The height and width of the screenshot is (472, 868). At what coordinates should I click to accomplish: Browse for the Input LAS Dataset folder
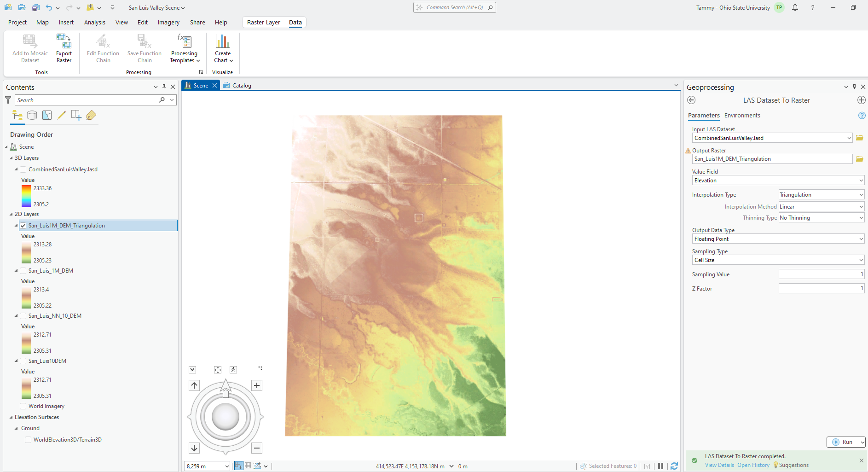859,138
